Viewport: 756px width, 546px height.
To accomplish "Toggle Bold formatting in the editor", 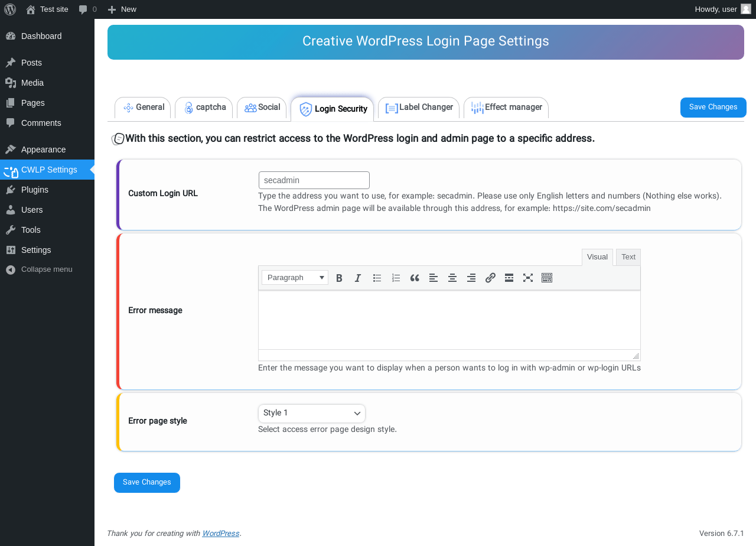I will pos(339,278).
